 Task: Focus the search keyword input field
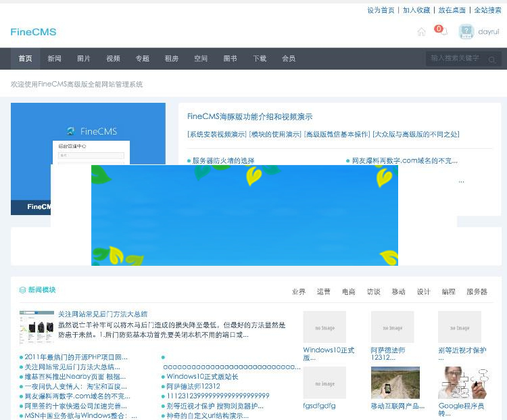[x=456, y=59]
